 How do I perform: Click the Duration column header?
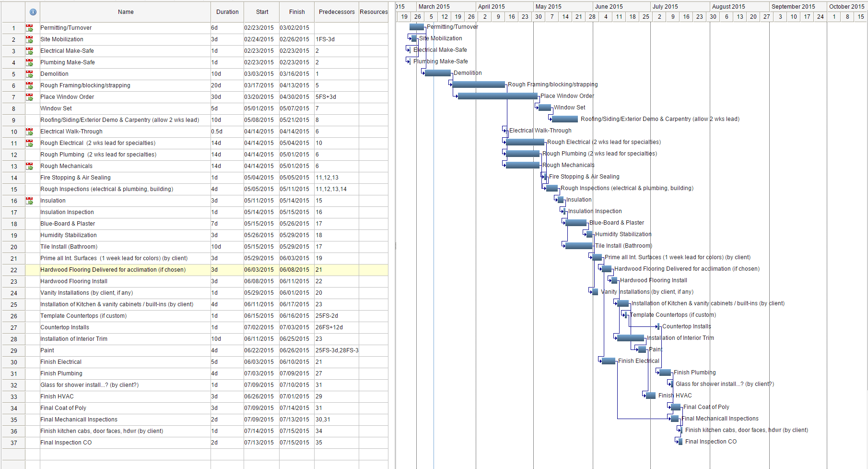click(227, 12)
